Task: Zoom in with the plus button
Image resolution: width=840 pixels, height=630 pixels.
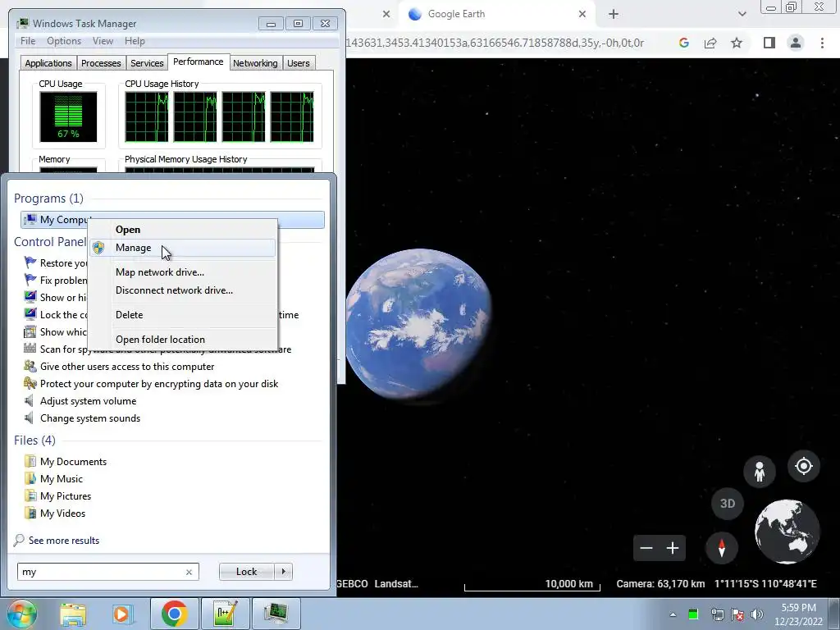Action: click(673, 548)
